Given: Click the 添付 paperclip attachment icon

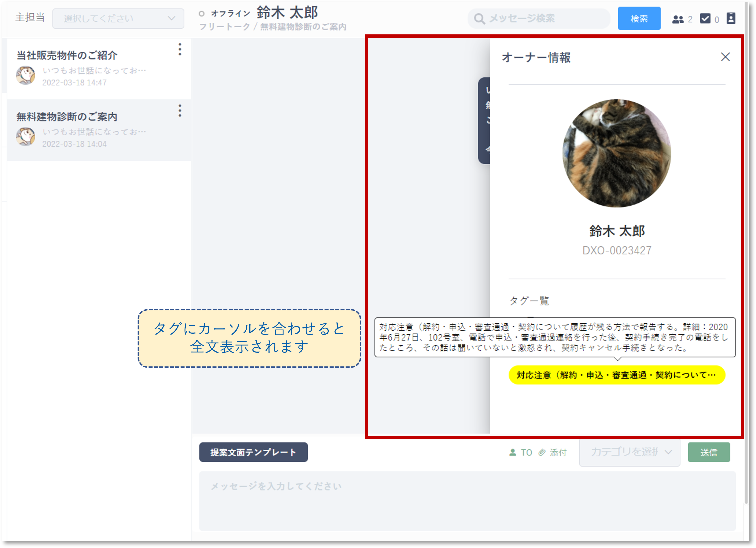Looking at the screenshot, I should tap(542, 452).
